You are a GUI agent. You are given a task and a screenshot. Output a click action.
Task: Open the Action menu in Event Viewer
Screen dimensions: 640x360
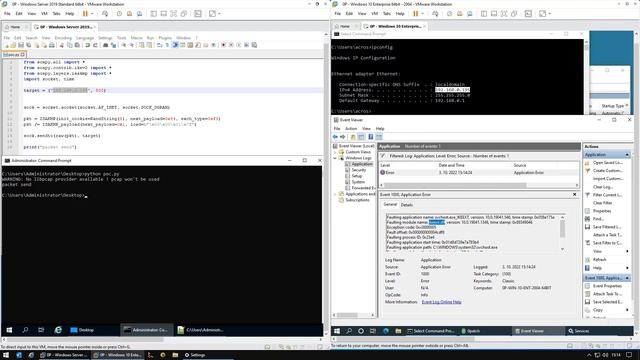pyautogui.click(x=351, y=129)
